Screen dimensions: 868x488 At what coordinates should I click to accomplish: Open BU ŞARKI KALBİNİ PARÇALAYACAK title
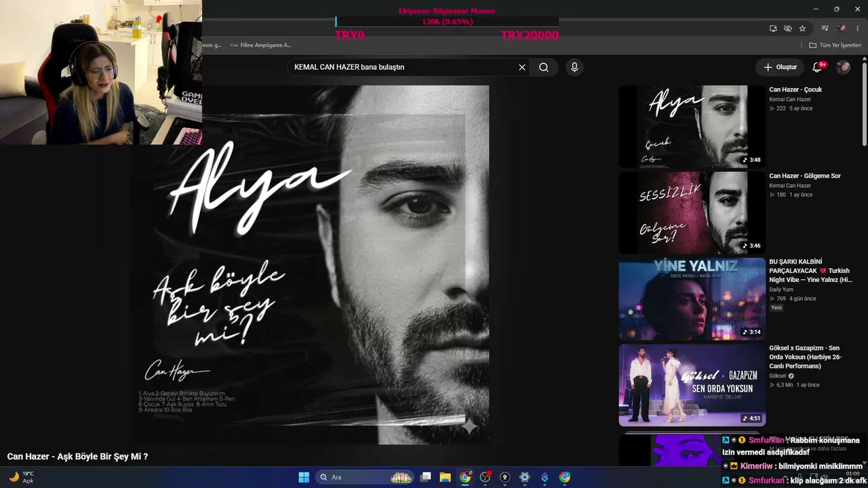click(810, 270)
